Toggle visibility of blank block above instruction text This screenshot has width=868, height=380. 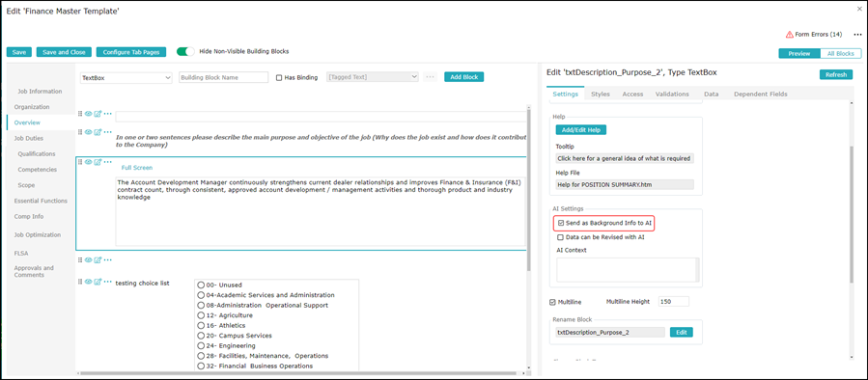pyautogui.click(x=88, y=114)
